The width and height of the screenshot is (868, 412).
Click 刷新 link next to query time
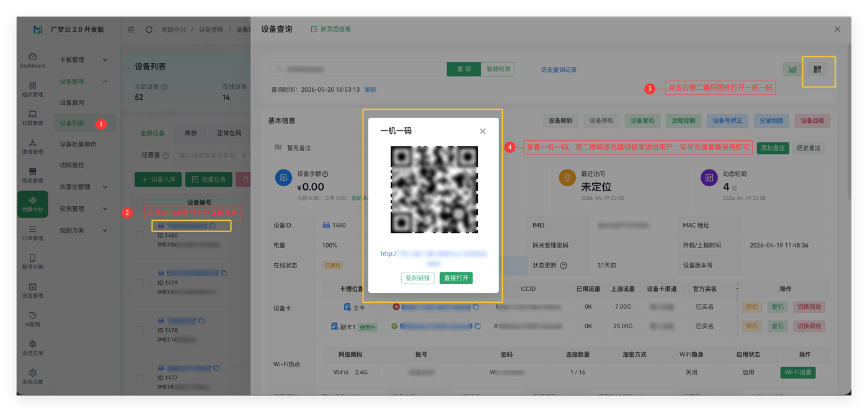coord(371,89)
